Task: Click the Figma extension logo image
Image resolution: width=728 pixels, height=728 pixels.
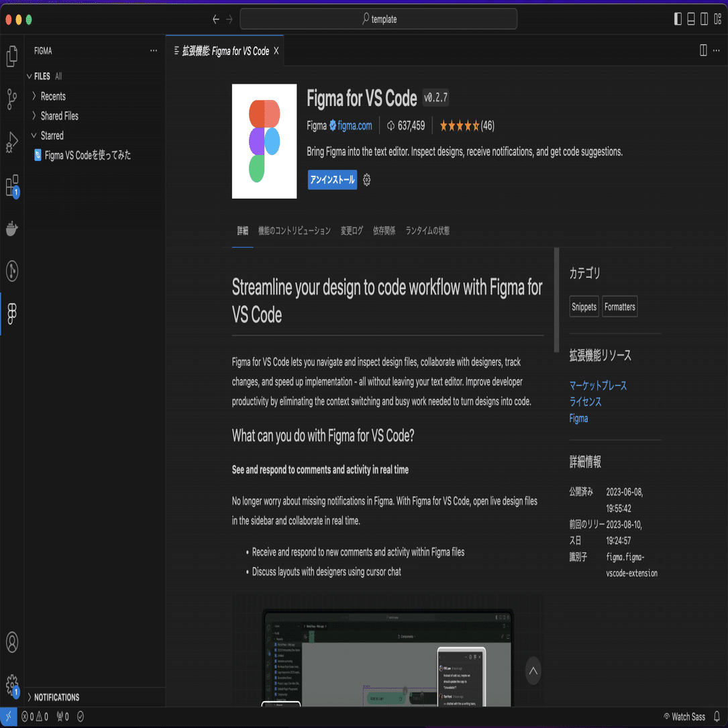Action: pos(264,141)
